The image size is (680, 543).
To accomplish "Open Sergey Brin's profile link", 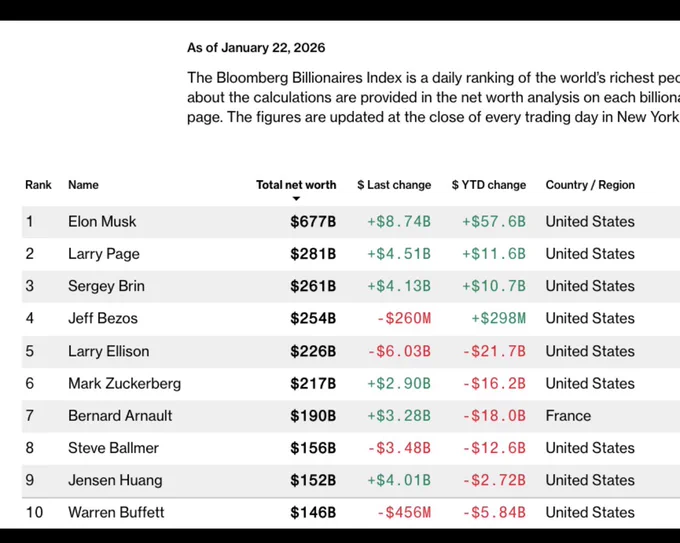I will (106, 286).
